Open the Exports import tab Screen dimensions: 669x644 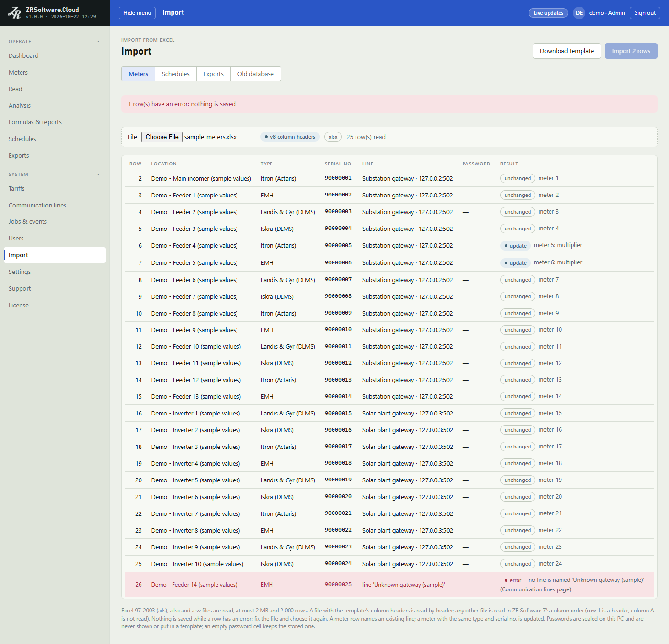point(214,74)
